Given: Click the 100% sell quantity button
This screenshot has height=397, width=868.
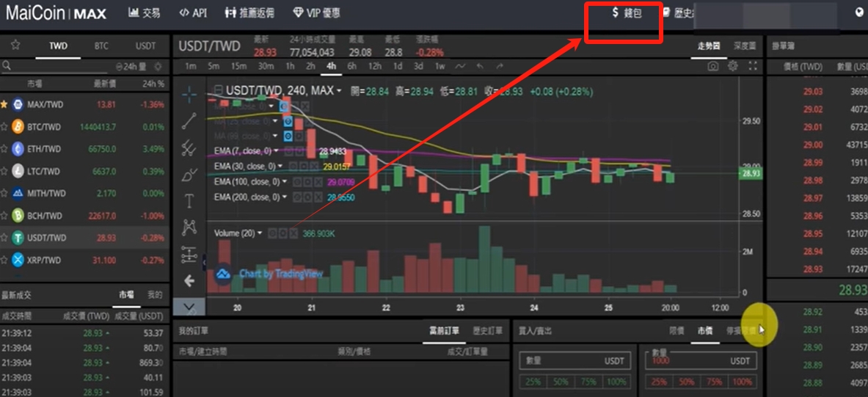Looking at the screenshot, I should click(x=742, y=382).
